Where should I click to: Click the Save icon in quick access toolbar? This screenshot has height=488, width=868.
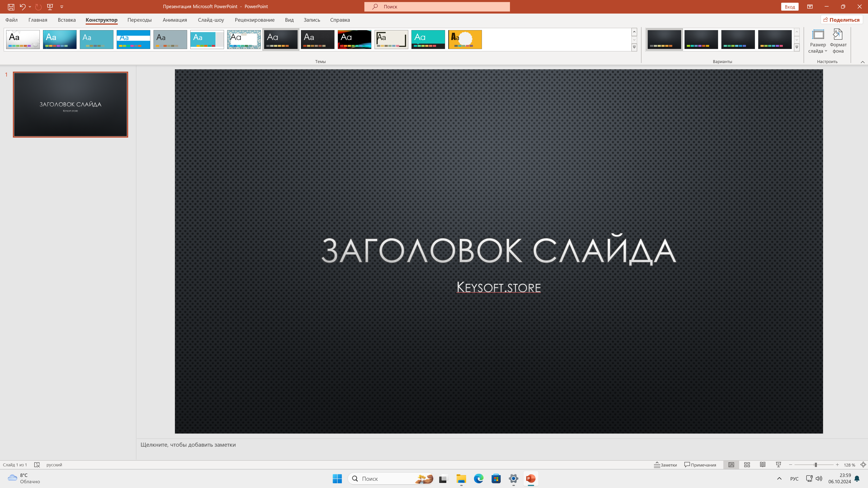[x=11, y=7]
